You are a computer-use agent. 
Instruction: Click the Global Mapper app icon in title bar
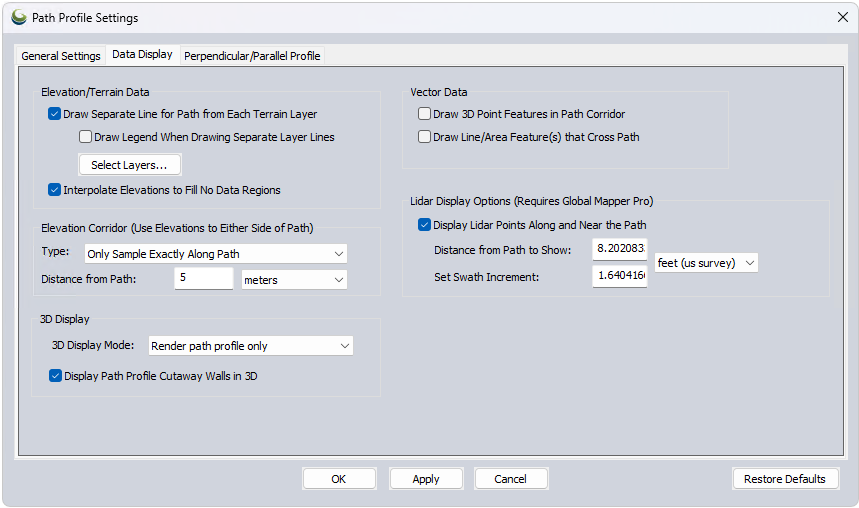[18, 17]
